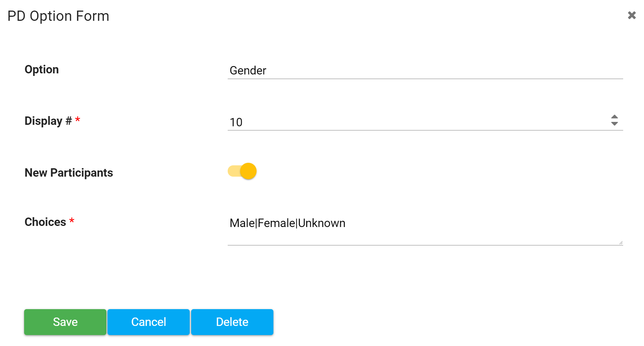The image size is (644, 346).
Task: Click the Display # stepper control
Action: [614, 121]
